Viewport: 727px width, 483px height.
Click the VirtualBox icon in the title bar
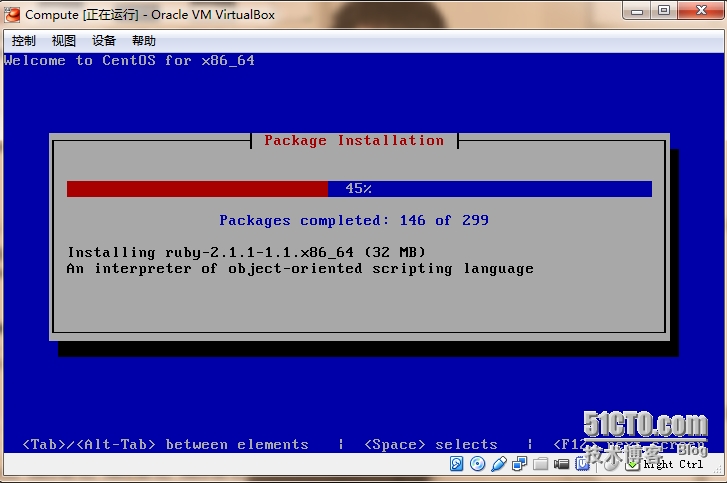[x=12, y=14]
